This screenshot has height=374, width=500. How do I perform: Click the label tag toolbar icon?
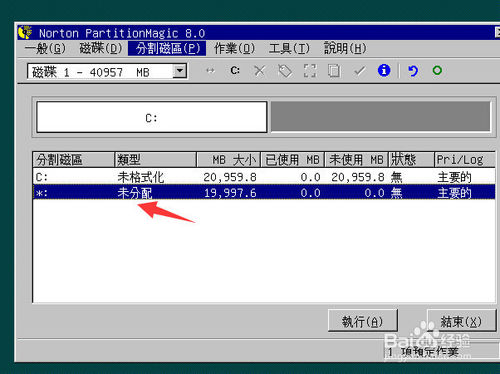pos(285,71)
